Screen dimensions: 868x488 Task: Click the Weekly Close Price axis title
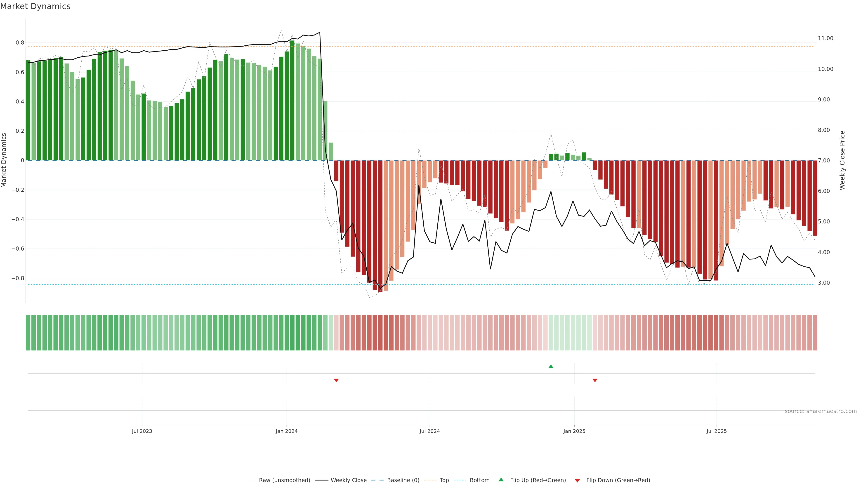[842, 160]
